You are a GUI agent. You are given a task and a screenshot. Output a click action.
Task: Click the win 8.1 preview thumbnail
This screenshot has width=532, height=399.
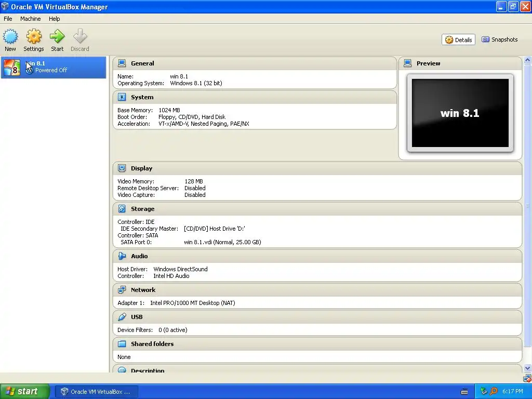tap(460, 113)
